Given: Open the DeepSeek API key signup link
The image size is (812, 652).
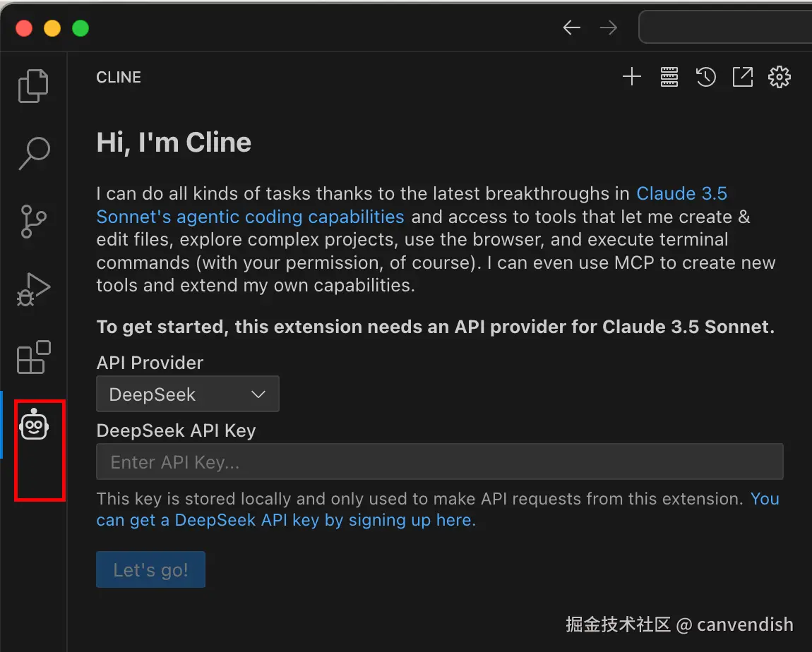Looking at the screenshot, I should coord(438,509).
